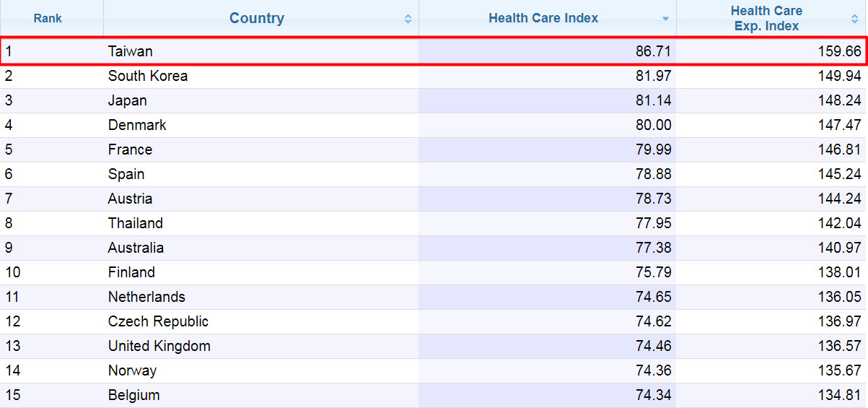Click the Health Care Index header text
Screen dimensions: 868x408
pos(543,19)
